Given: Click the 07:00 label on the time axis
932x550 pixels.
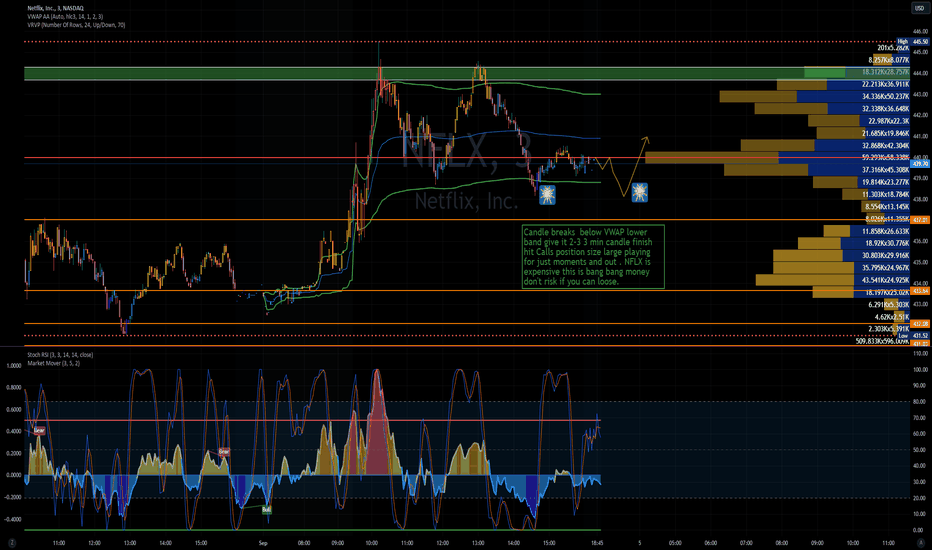Looking at the screenshot, I should 746,543.
